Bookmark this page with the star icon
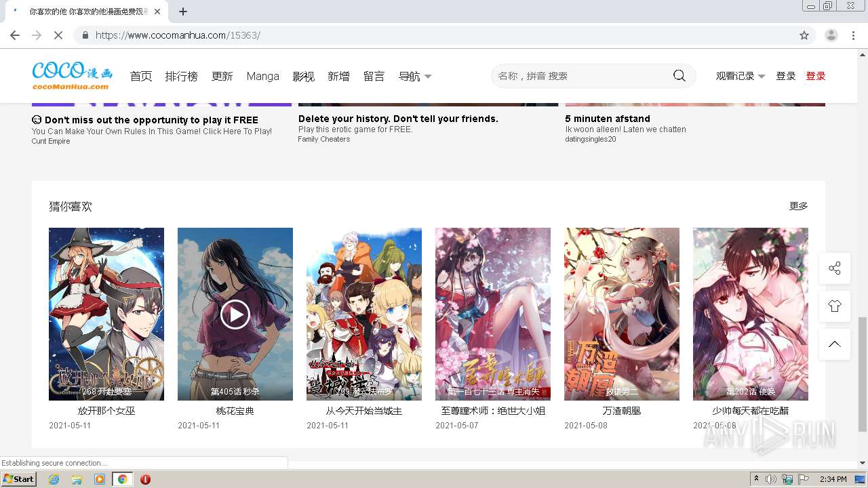 coord(804,35)
